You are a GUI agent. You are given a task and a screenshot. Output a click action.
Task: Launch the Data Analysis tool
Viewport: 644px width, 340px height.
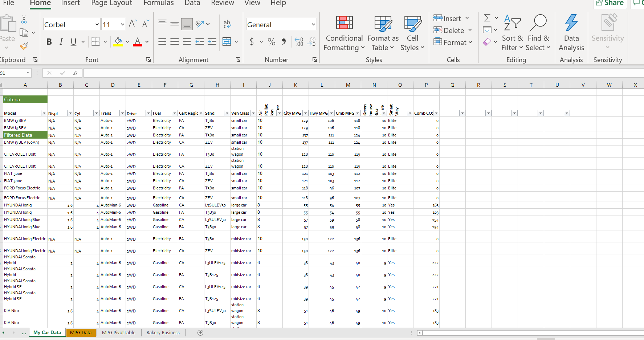coord(571,33)
